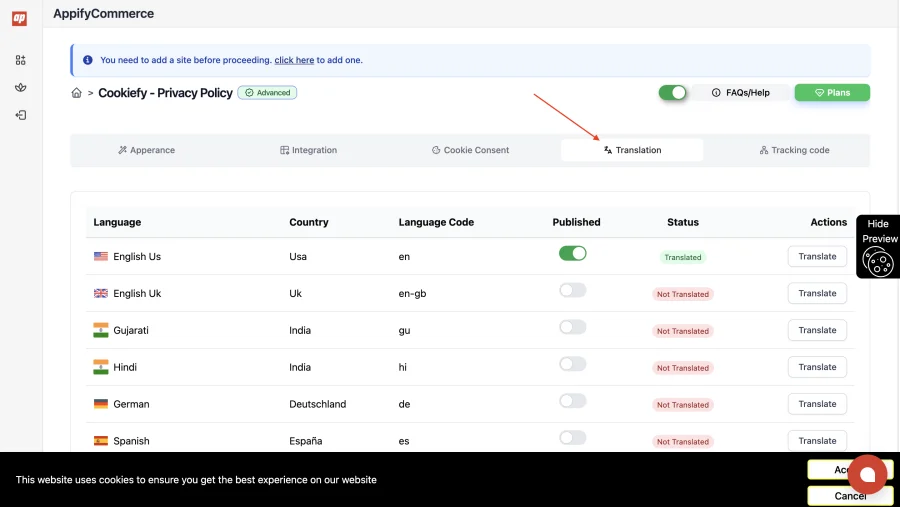Translate the English Us row
This screenshot has width=900, height=507.
click(x=817, y=257)
